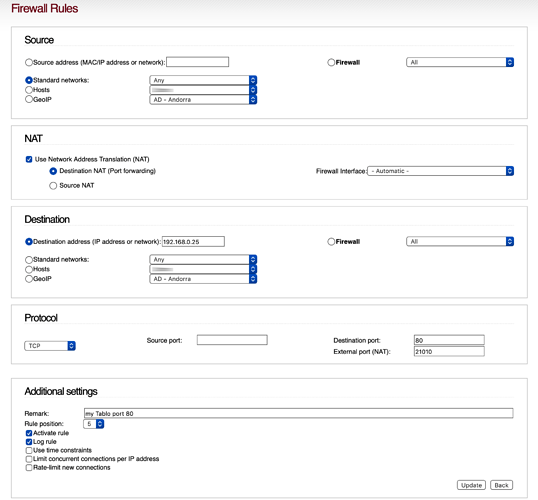Select the GeoIP radio in Destination section
Image resolution: width=538 pixels, height=500 pixels.
29,279
